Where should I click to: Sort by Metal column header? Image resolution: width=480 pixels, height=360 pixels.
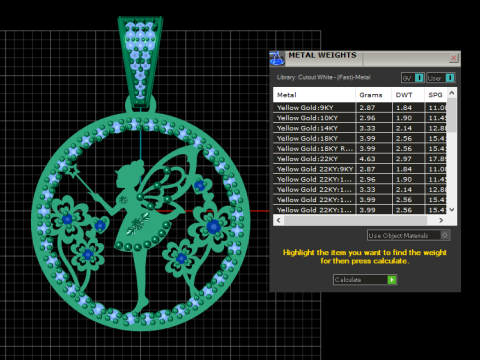[314, 95]
